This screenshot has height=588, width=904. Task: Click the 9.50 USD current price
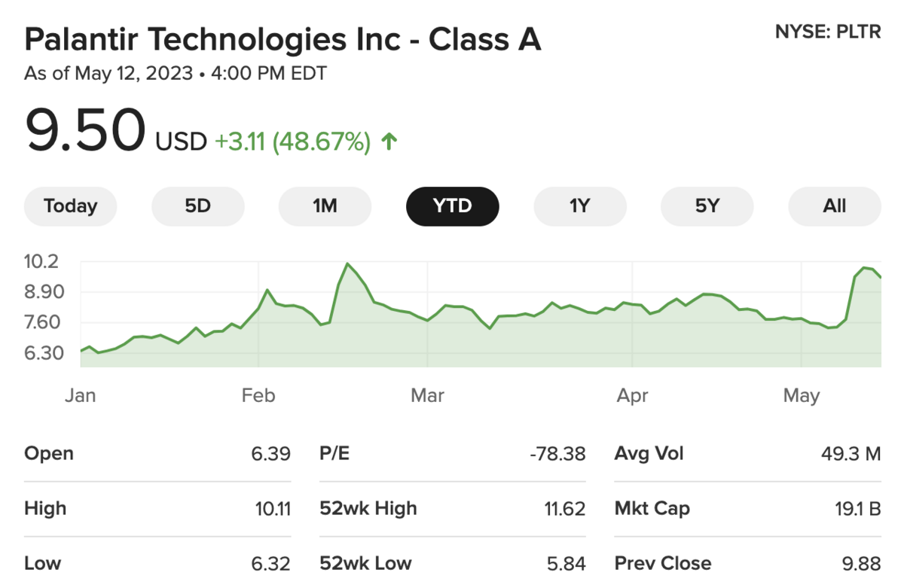tap(84, 131)
